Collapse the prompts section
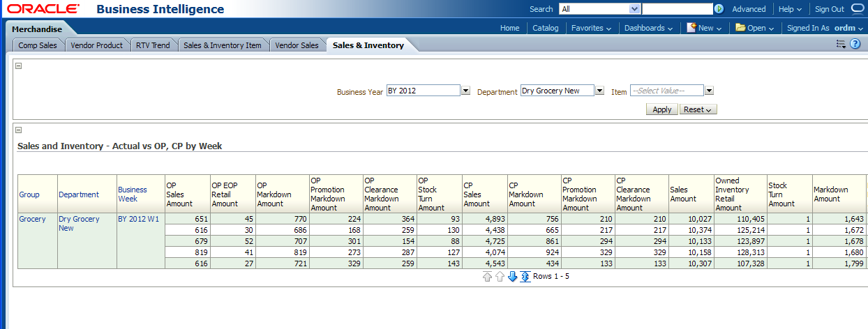Image resolution: width=868 pixels, height=329 pixels. click(19, 66)
